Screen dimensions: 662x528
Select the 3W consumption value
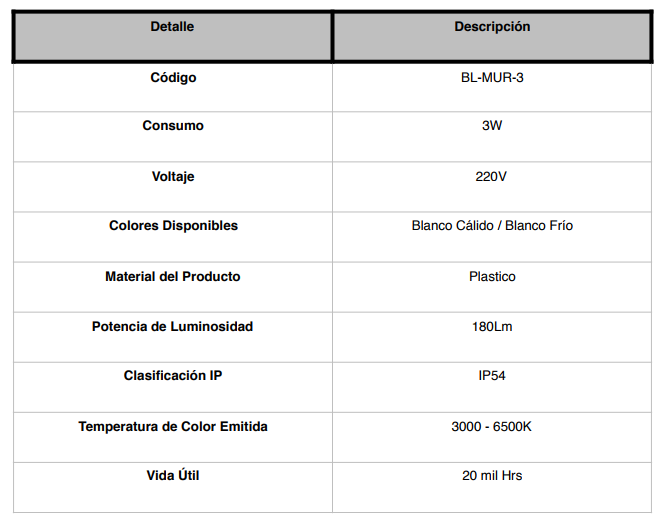[492, 126]
